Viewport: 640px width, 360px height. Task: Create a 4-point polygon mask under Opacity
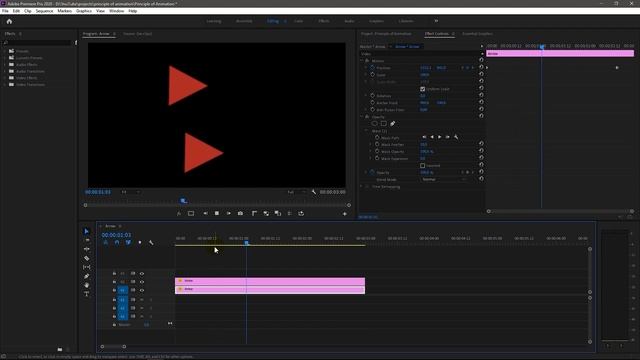[384, 124]
